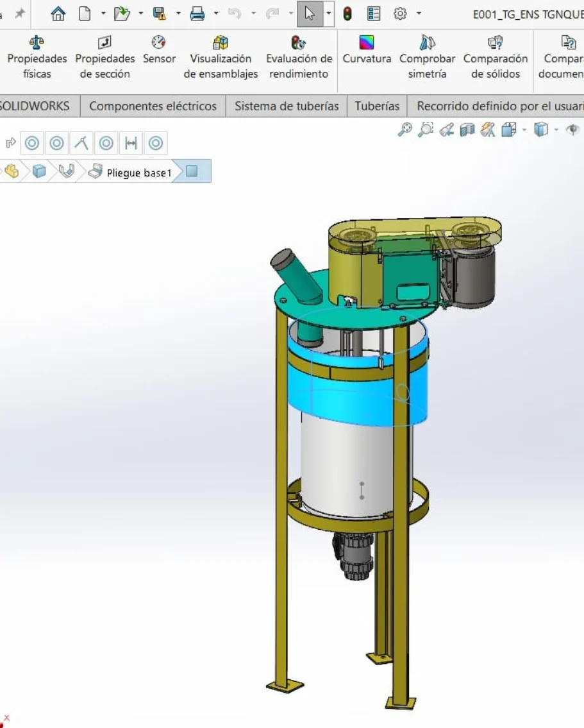584x728 pixels.
Task: Run Evaluación de rendimiento
Action: click(x=299, y=58)
